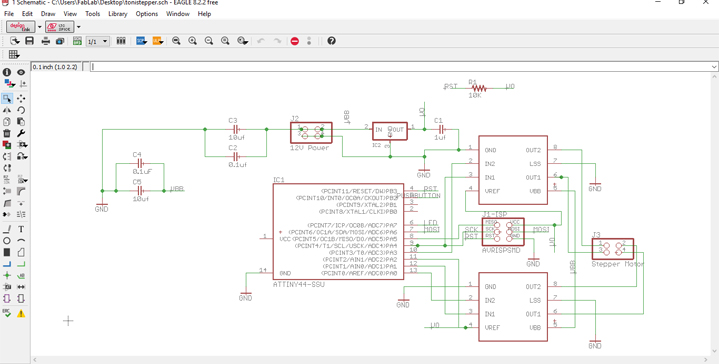Toggle the Show eye tool

click(x=21, y=72)
